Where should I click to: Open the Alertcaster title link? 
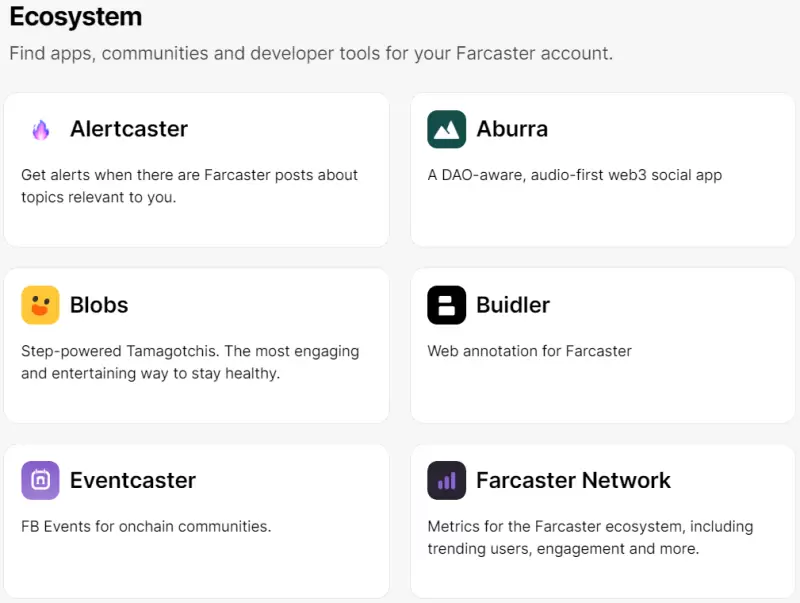tap(129, 129)
